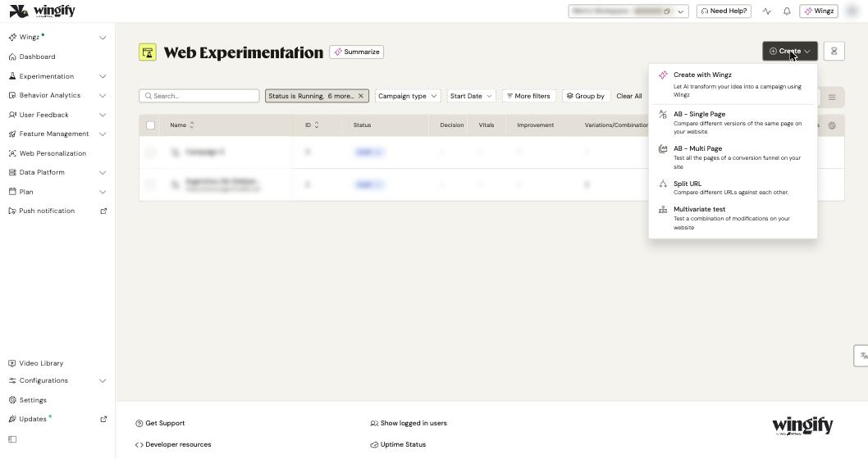Open the notifications bell icon
868x459 pixels.
[x=787, y=11]
